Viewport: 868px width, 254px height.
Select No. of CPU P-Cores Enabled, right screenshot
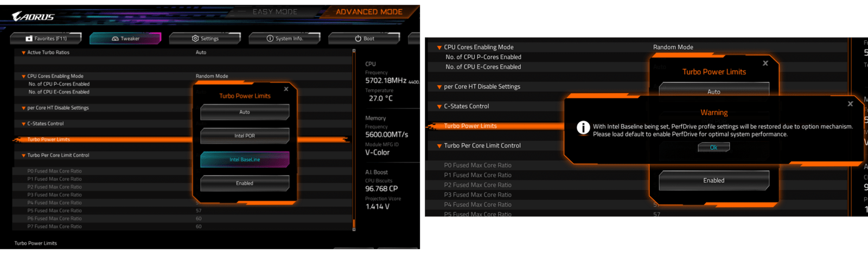click(x=483, y=57)
